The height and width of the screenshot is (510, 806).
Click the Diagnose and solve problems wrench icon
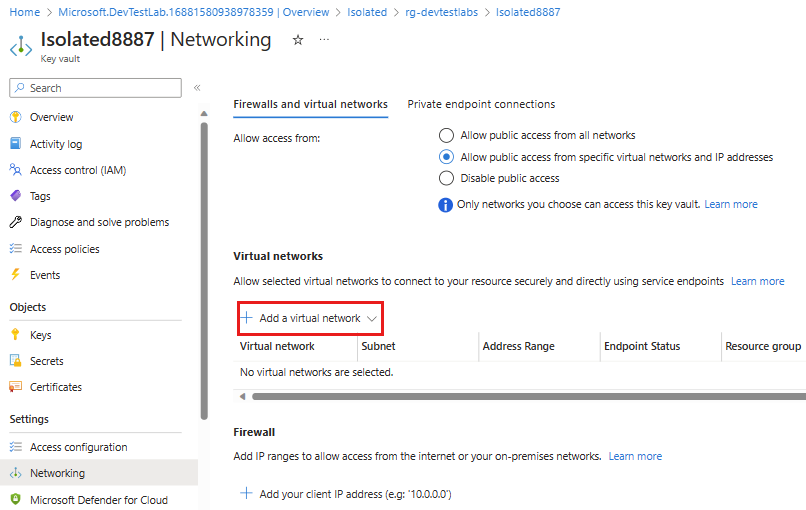(x=16, y=222)
